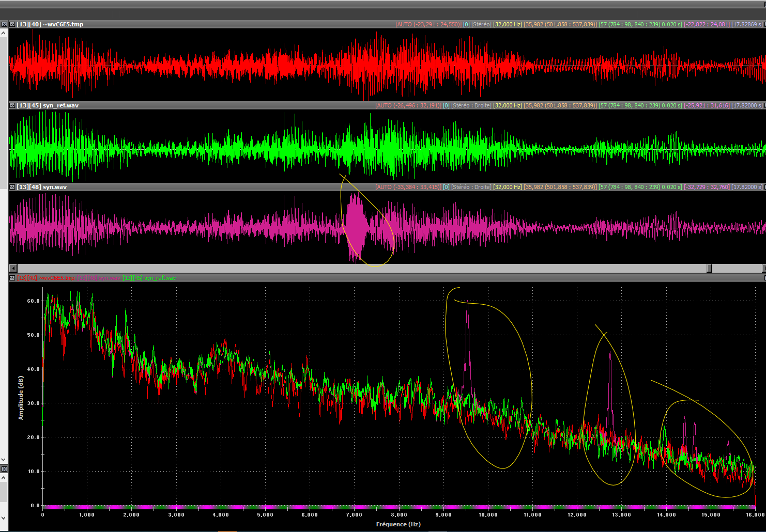766x532 pixels.
Task: Click the AUTO range label on the ~wvC6E5.tmp header
Action: click(428, 24)
